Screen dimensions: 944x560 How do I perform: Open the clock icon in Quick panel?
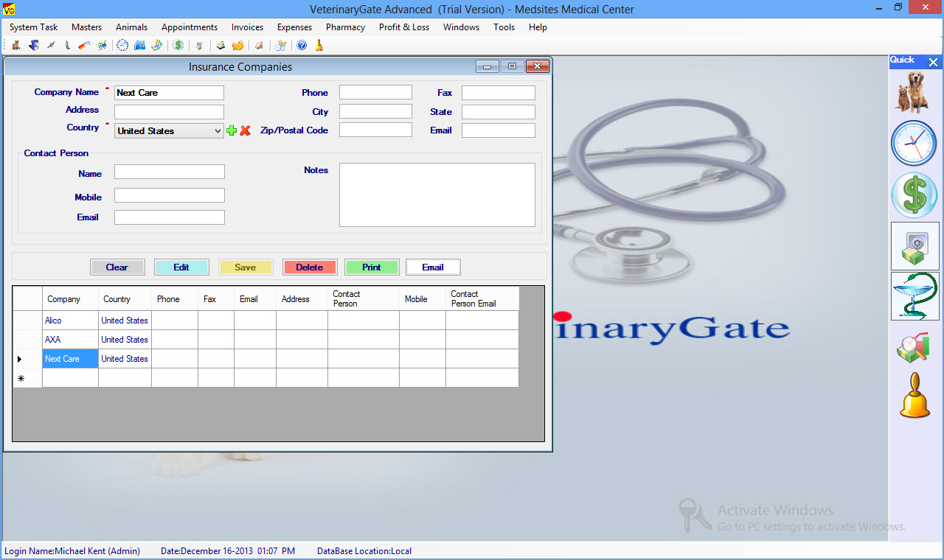pyautogui.click(x=914, y=143)
